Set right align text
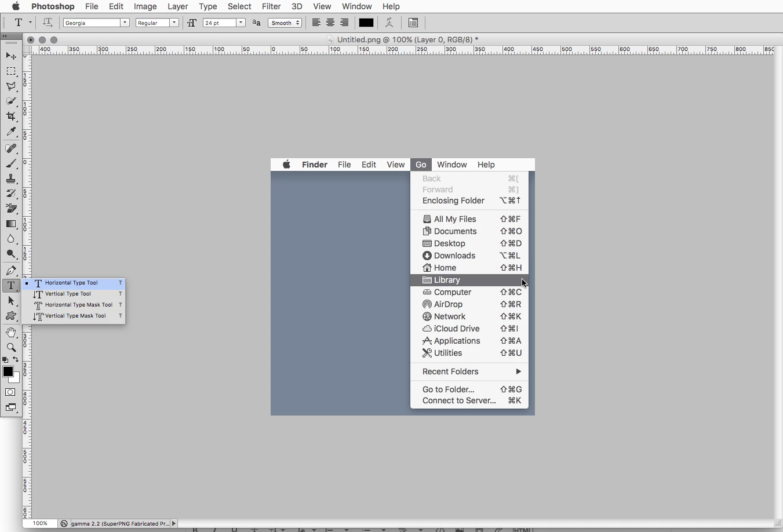This screenshot has width=783, height=532. [x=344, y=23]
